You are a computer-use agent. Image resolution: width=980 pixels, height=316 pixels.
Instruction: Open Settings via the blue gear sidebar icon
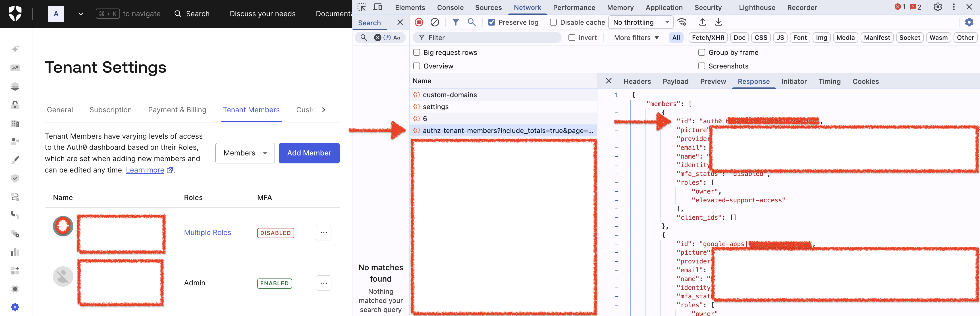(x=15, y=307)
